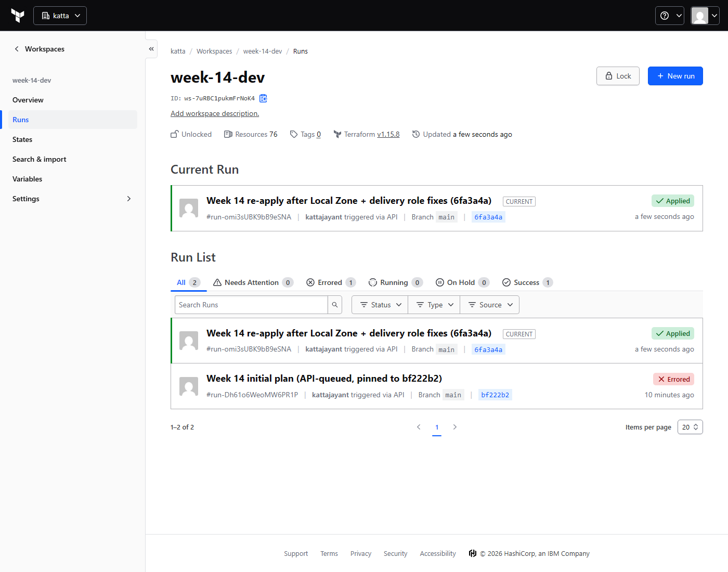Expand Settings in sidebar
Viewport: 728px width, 572px height.
click(72, 199)
